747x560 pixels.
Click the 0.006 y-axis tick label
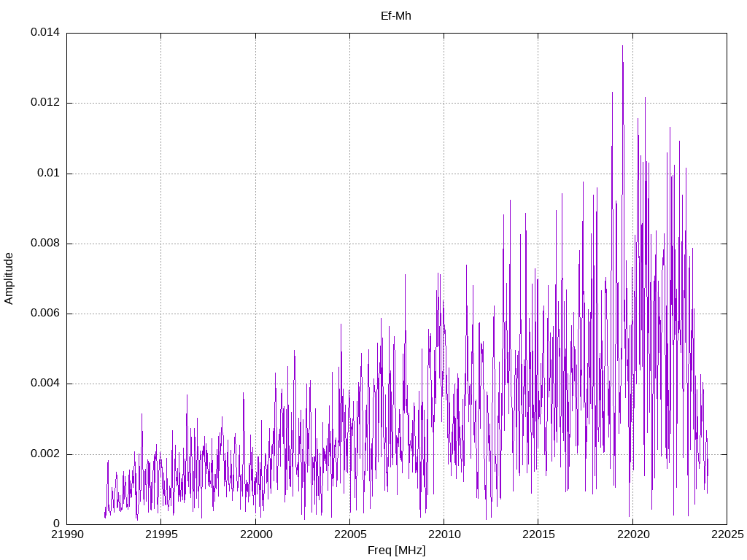pyautogui.click(x=45, y=314)
